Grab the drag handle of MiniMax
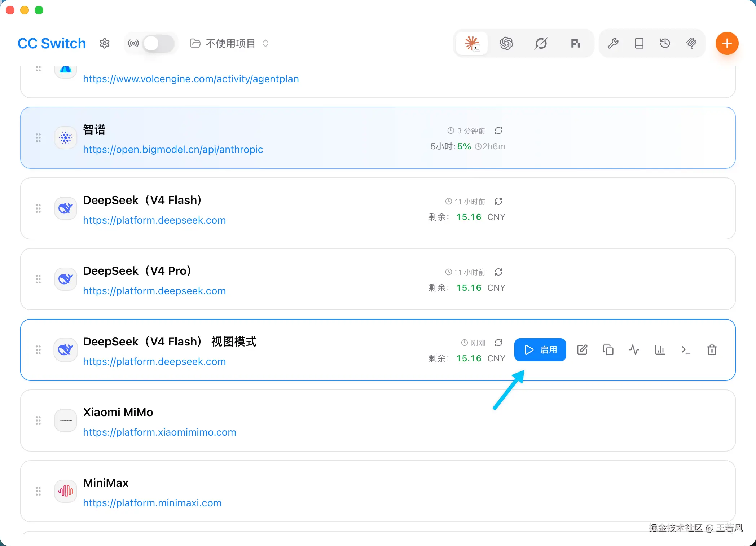This screenshot has width=756, height=546. 38,491
